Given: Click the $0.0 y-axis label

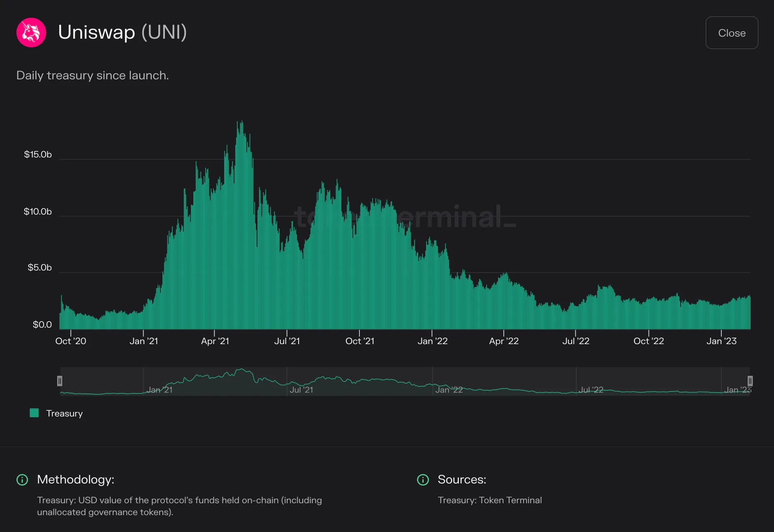Looking at the screenshot, I should click(x=42, y=324).
